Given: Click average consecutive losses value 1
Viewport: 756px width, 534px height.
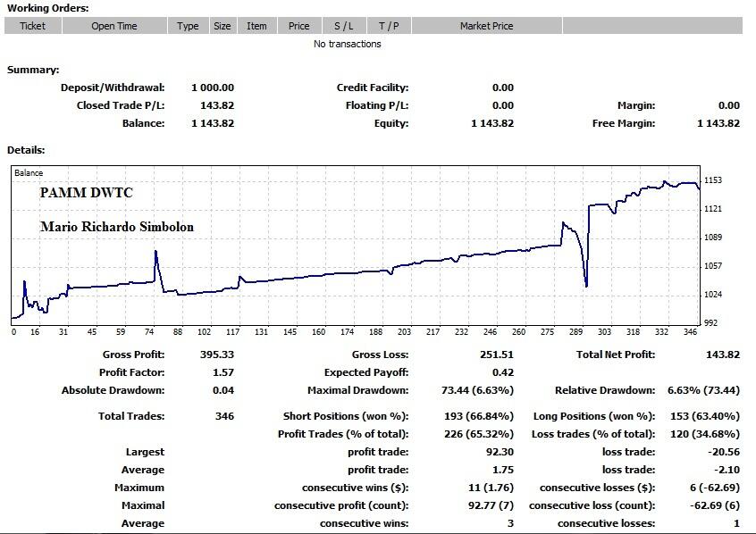Looking at the screenshot, I should click(736, 523).
